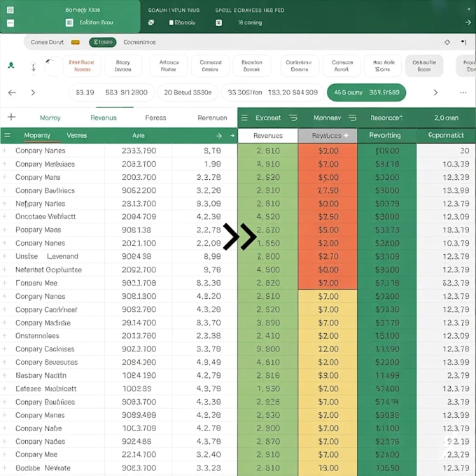Switch to the Revenus tab

104,118
